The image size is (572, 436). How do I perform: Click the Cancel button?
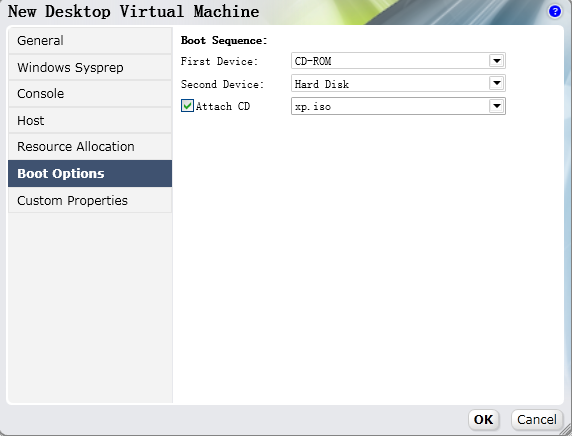(537, 420)
